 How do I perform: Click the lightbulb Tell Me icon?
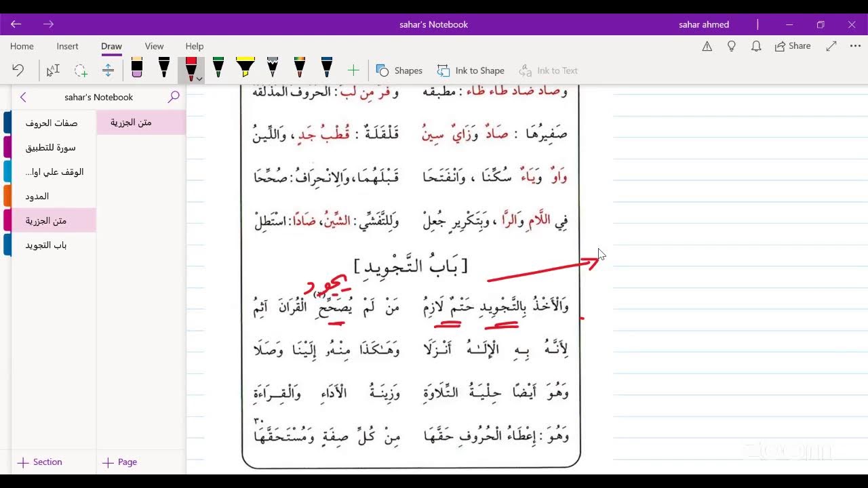731,46
